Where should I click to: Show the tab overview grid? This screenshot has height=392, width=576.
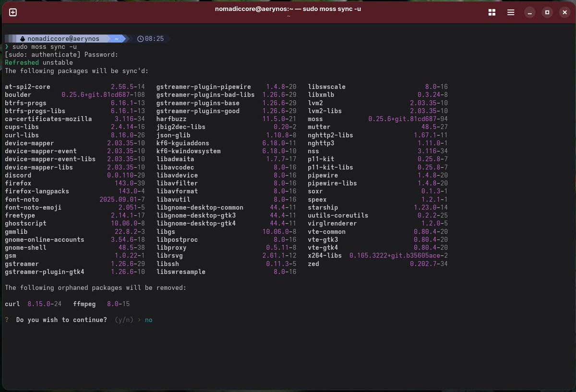[x=492, y=12]
